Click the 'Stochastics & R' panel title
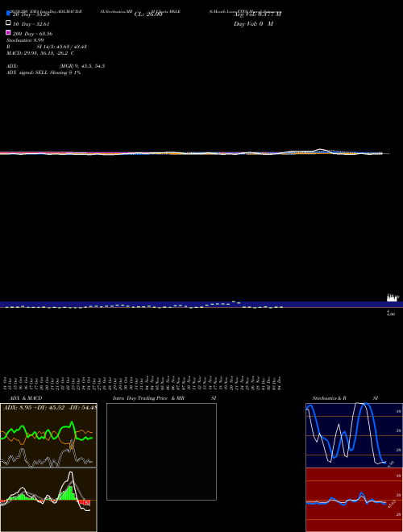This screenshot has height=532, width=403. coord(329,398)
